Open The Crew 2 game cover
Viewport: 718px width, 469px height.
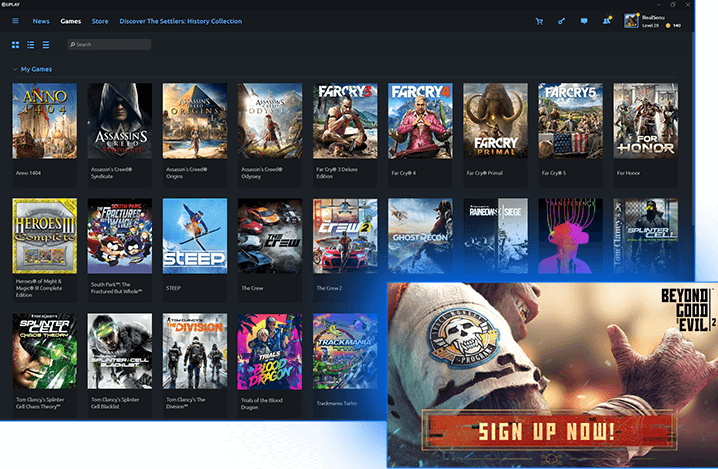click(x=345, y=236)
